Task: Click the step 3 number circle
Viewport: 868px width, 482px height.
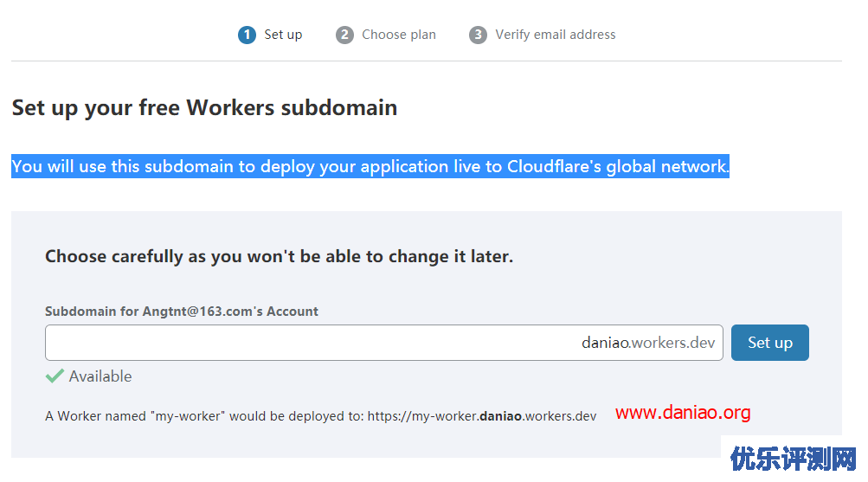Action: click(x=478, y=35)
